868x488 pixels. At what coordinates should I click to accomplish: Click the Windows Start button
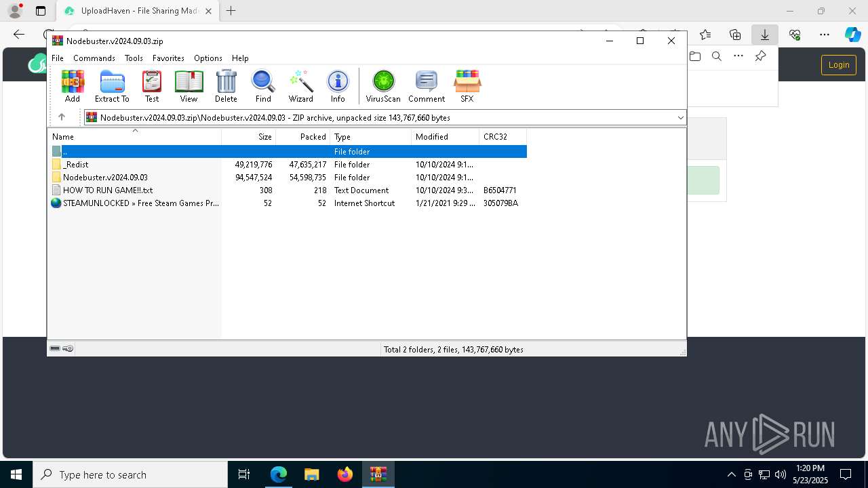[x=16, y=474]
